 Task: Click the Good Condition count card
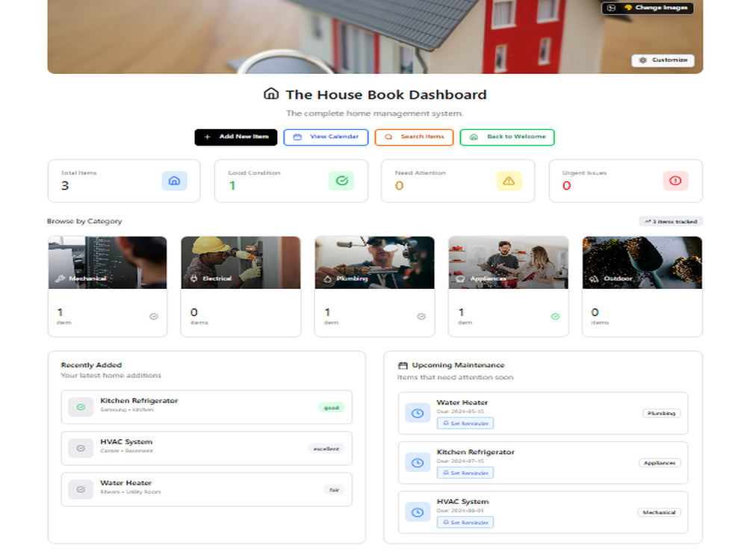click(291, 181)
